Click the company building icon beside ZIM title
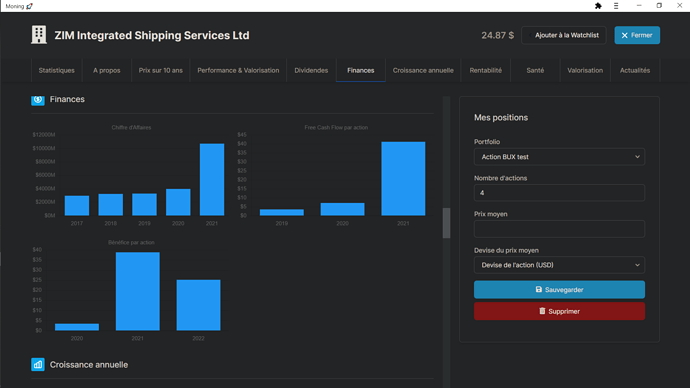690x388 pixels. click(39, 34)
